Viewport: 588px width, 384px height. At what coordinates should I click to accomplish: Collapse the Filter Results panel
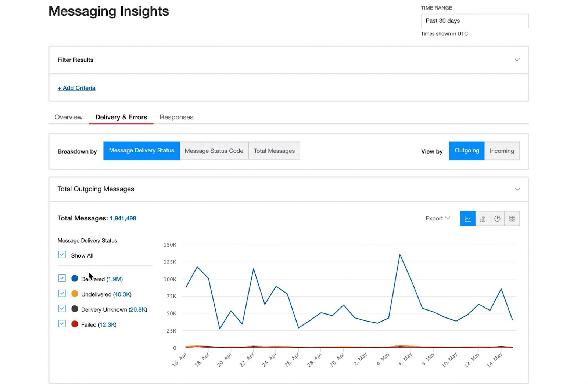517,60
